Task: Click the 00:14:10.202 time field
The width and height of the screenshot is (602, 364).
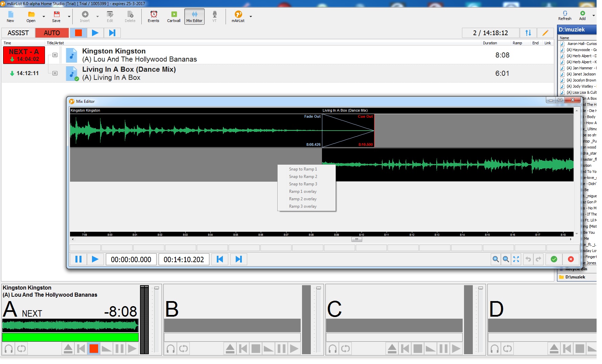Action: click(x=184, y=259)
